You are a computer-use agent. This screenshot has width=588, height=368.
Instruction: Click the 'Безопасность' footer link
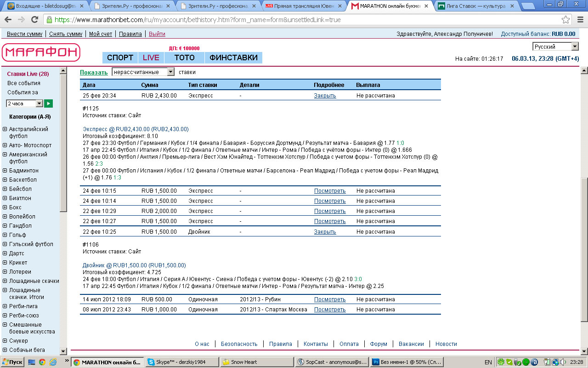pyautogui.click(x=239, y=344)
